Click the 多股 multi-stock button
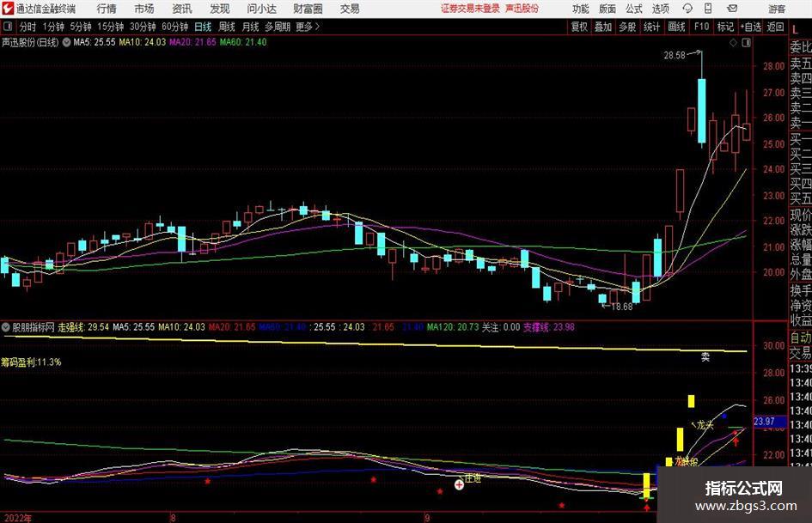812x523 pixels. (627, 27)
